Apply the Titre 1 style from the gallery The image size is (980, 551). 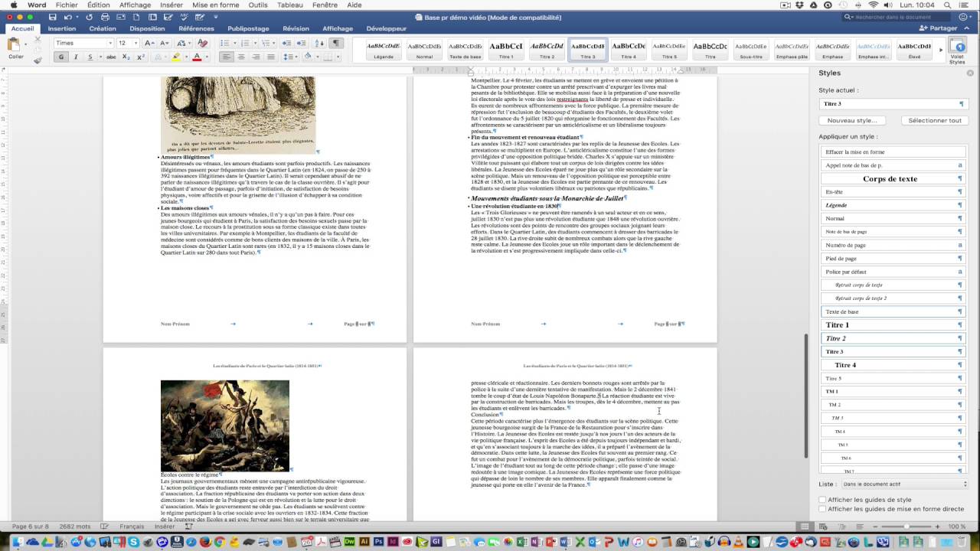click(506, 50)
